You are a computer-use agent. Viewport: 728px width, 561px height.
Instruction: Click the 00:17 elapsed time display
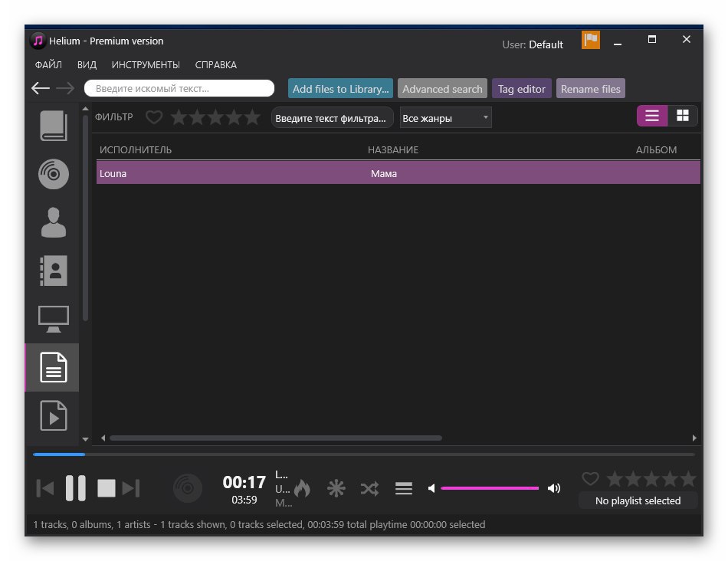[244, 482]
